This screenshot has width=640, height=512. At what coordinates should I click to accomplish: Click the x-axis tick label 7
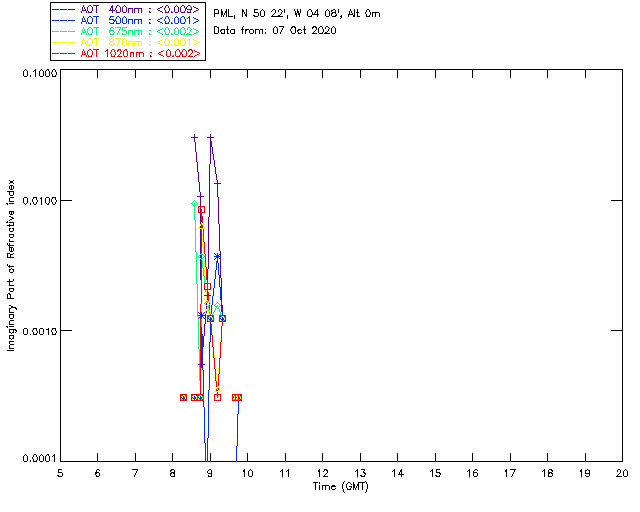[135, 473]
